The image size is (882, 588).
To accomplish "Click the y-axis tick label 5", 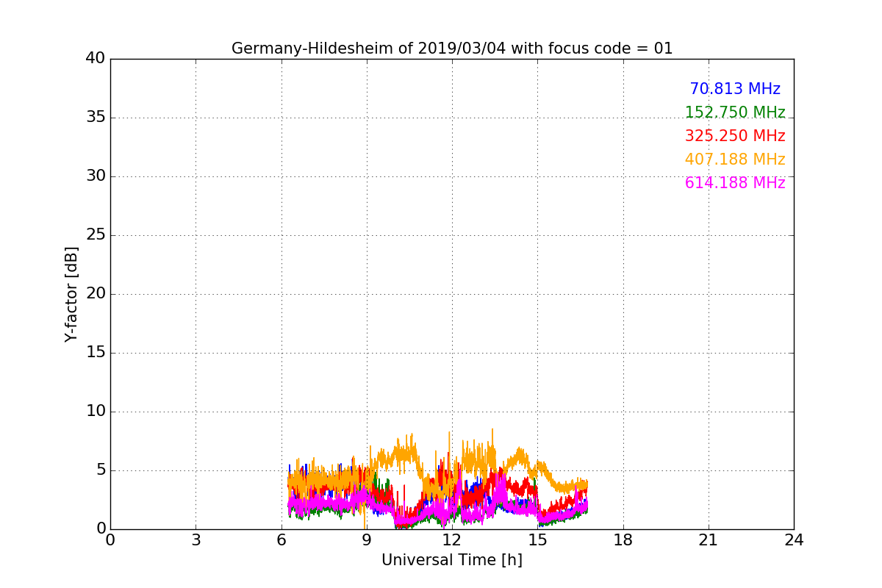I will (x=101, y=470).
